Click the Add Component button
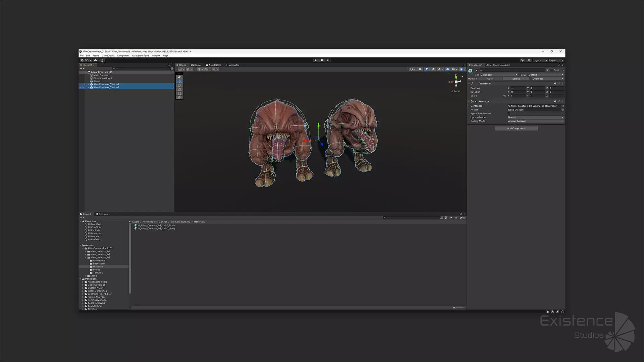Screen dimensions: 644x362 [x=516, y=128]
